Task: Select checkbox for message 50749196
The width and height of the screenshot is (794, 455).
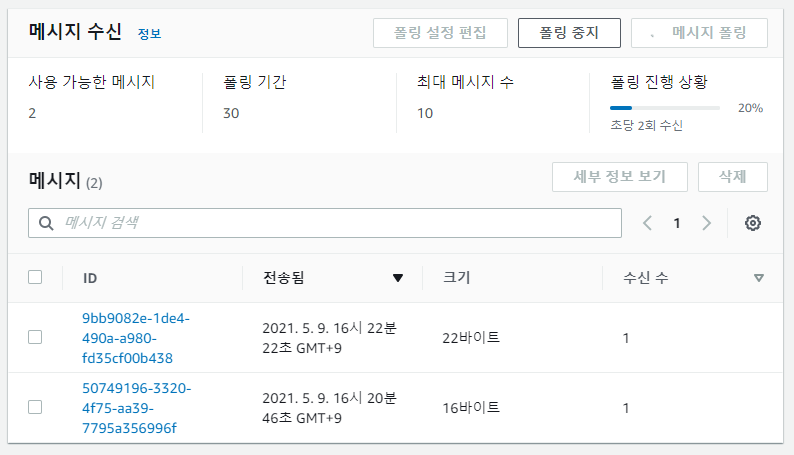Action: point(35,407)
